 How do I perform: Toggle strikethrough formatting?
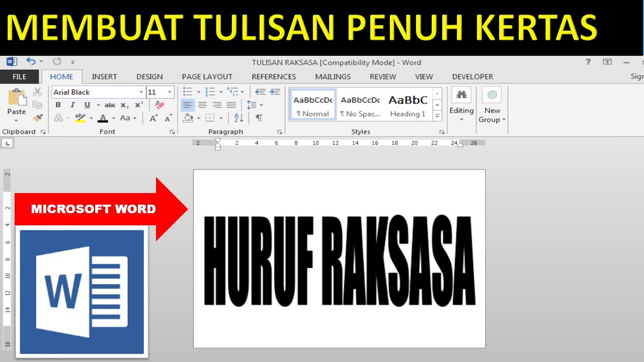tap(110, 105)
